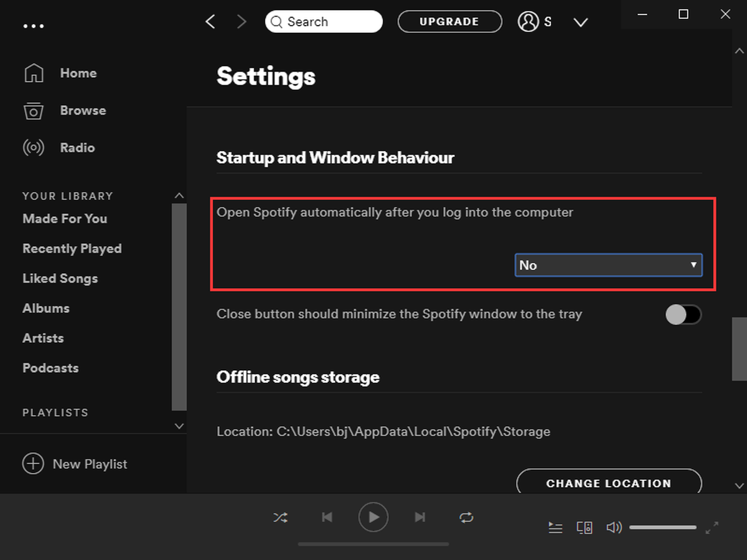Enable repeat mode
Image resolution: width=747 pixels, height=560 pixels.
click(x=466, y=517)
